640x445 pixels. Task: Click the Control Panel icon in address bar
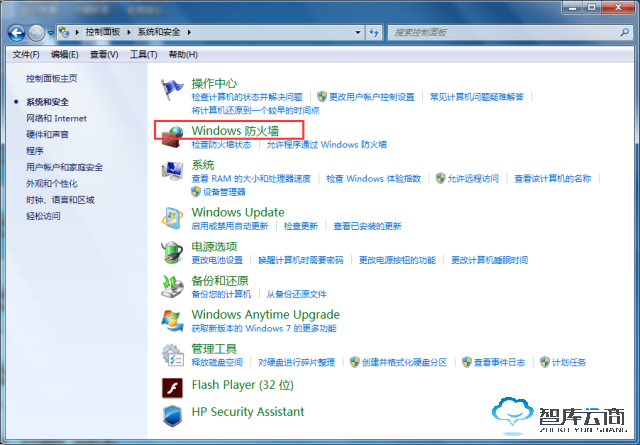tap(64, 32)
